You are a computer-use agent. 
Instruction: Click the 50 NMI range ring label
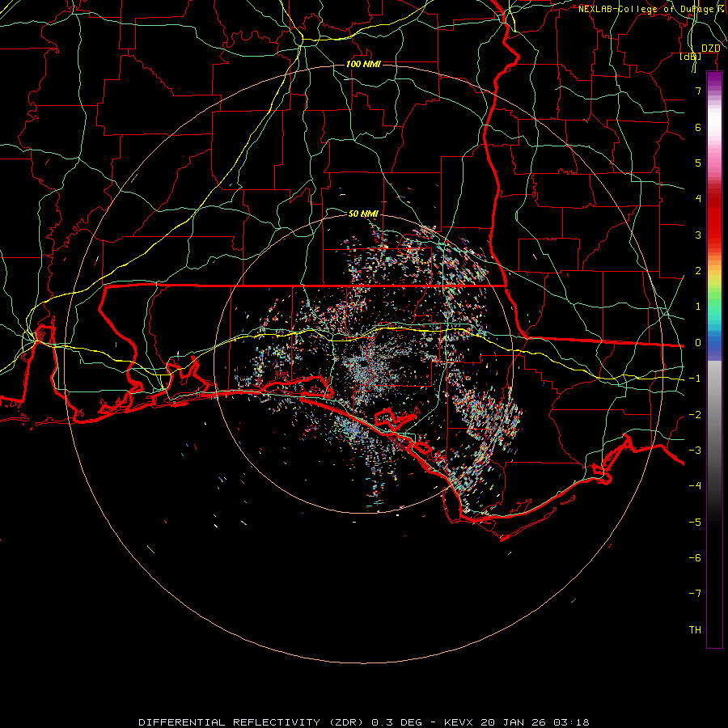pos(363,214)
